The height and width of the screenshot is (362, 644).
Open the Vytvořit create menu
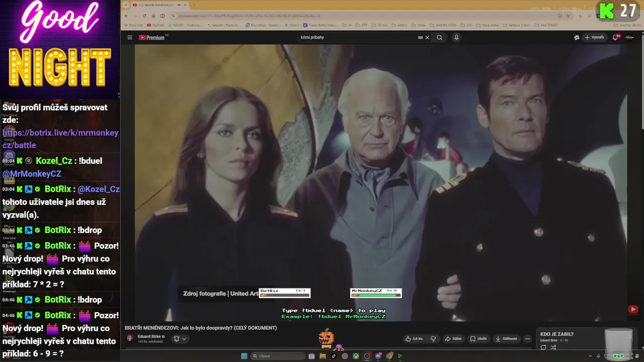click(594, 37)
